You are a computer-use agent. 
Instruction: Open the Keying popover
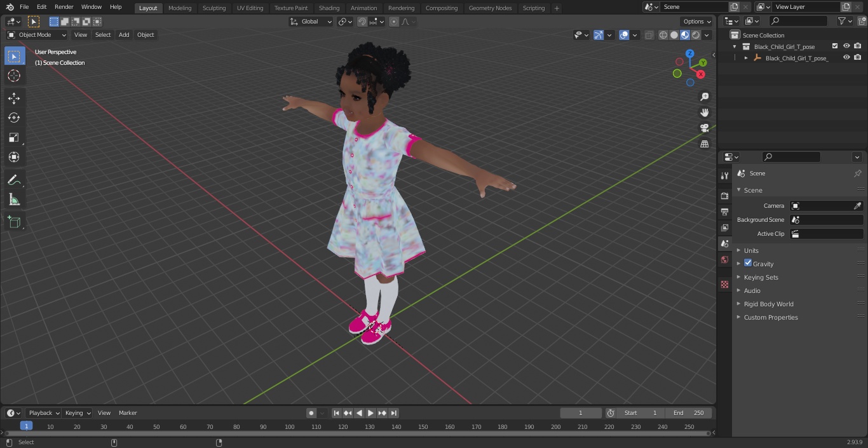pyautogui.click(x=78, y=413)
